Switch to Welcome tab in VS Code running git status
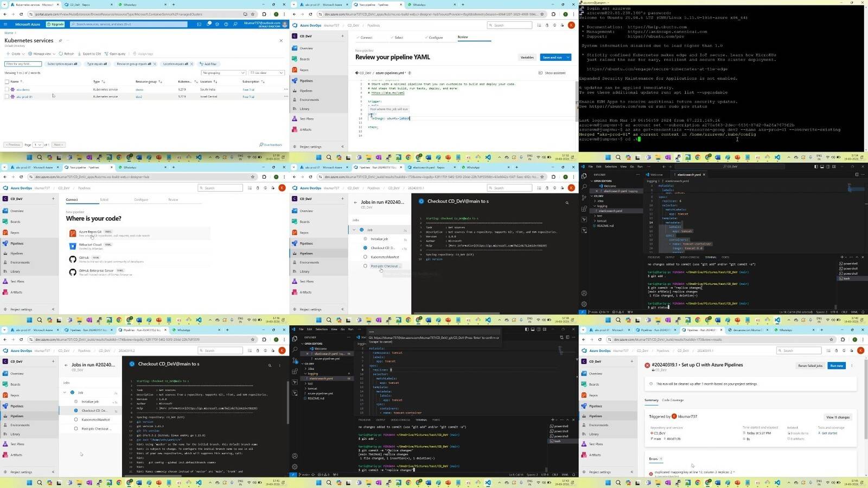868x488 pixels. [x=656, y=175]
